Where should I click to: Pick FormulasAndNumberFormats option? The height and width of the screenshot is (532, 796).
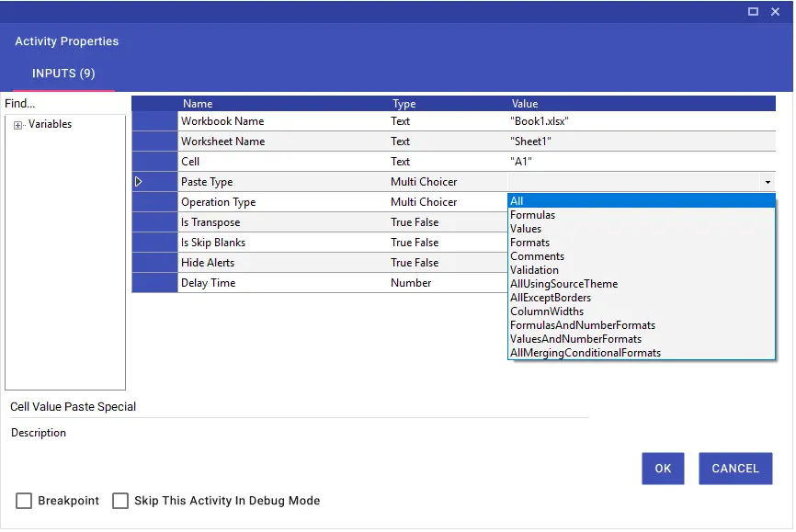point(642,325)
